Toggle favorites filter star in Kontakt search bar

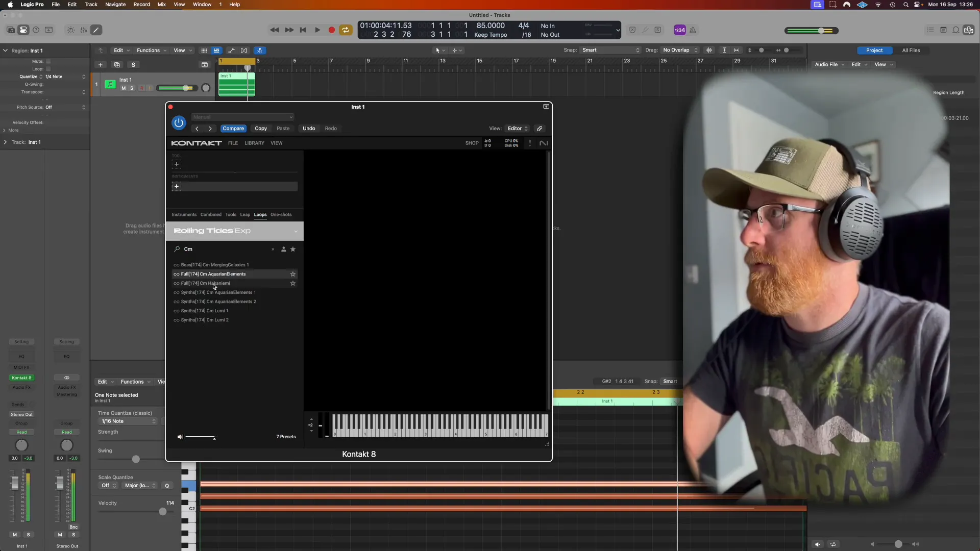[x=293, y=249]
